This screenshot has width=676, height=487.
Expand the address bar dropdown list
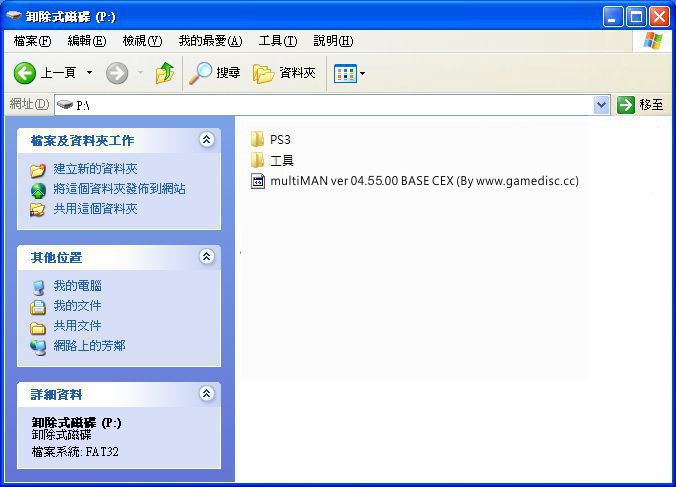pos(601,105)
